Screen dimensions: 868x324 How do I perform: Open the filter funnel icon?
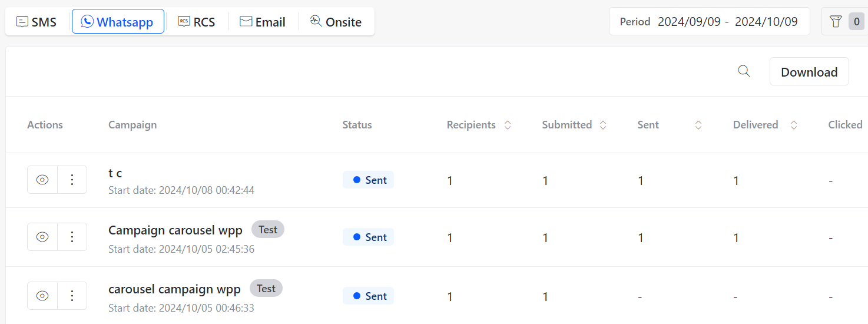pos(835,22)
